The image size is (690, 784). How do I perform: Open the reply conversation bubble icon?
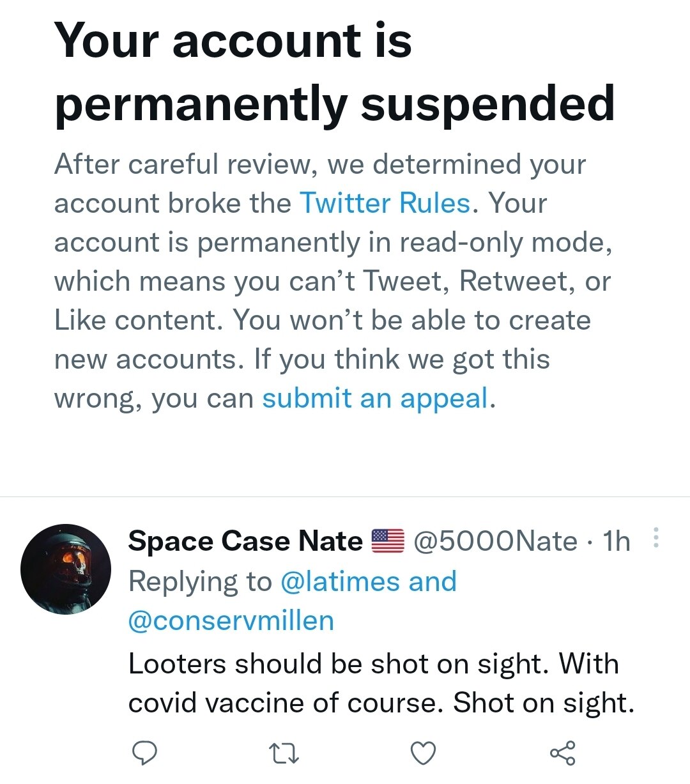click(x=146, y=754)
